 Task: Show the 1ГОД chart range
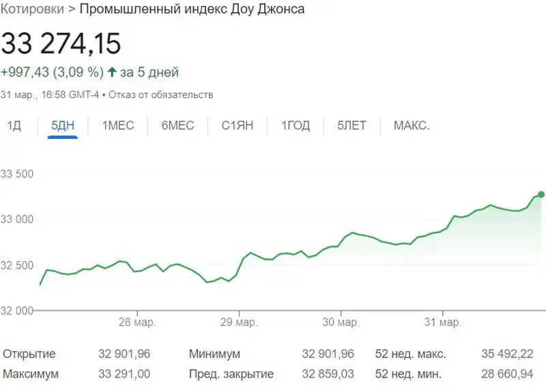click(x=296, y=125)
